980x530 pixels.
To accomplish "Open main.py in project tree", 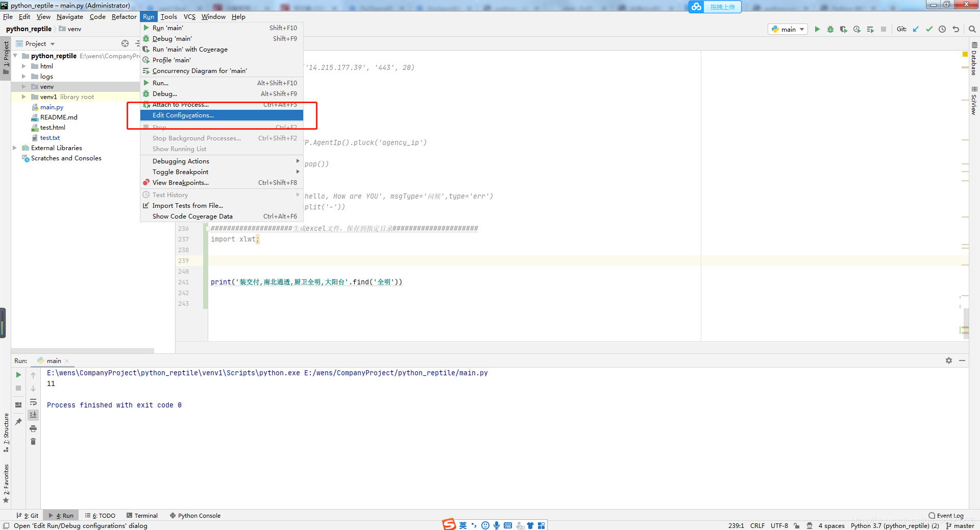I will (x=52, y=107).
